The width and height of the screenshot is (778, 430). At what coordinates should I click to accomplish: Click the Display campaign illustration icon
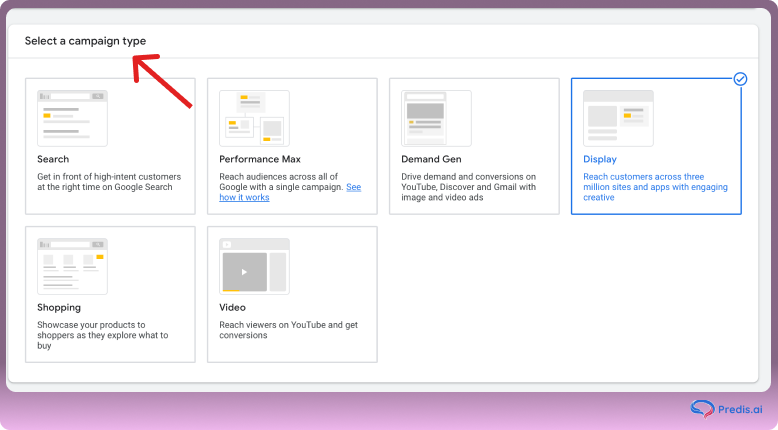tap(618, 118)
